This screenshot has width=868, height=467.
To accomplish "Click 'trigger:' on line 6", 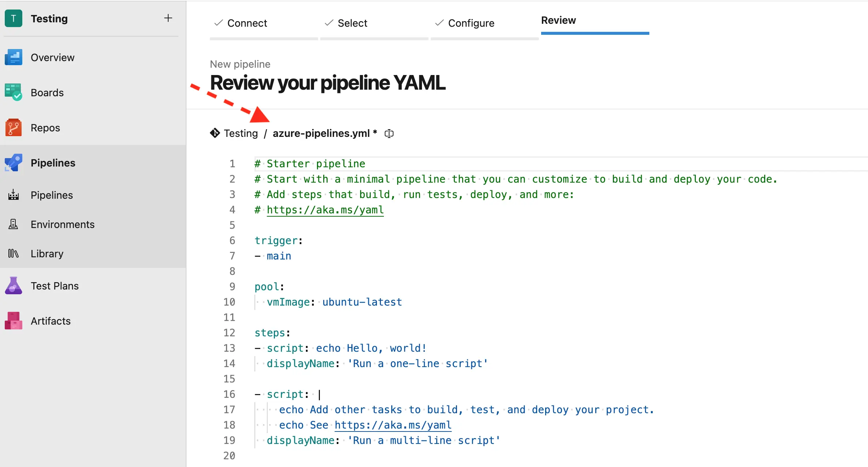I will tap(279, 240).
